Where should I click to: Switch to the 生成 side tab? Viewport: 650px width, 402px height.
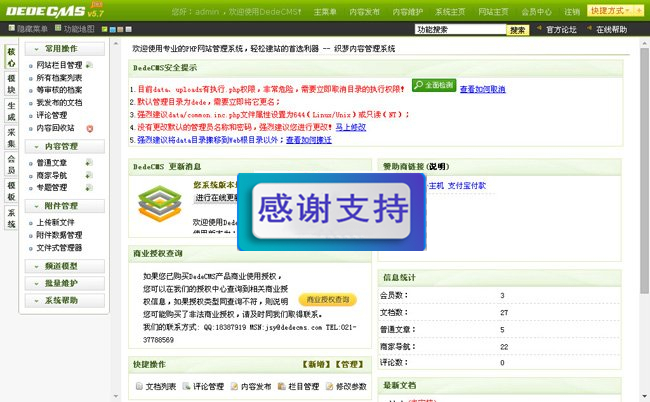pos(11,111)
